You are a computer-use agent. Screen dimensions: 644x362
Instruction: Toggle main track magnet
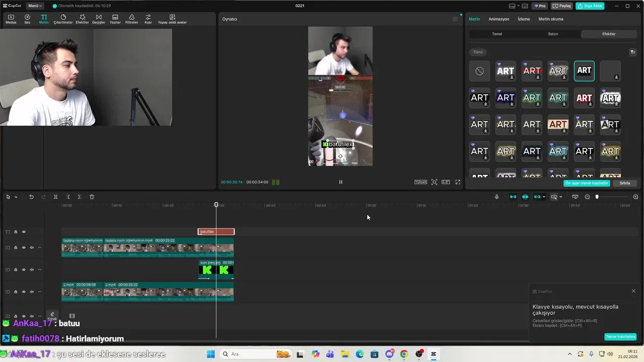pos(513,197)
